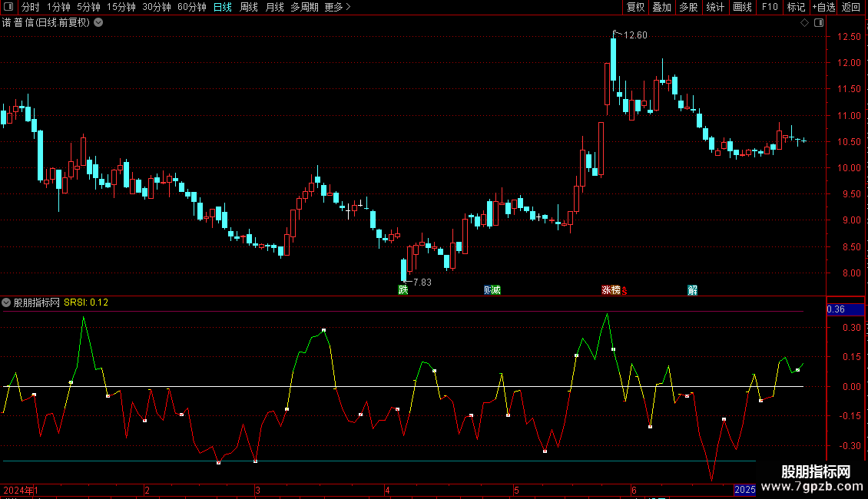The height and width of the screenshot is (499, 868).
Task: Click the 财 marker below the chart
Action: click(488, 290)
